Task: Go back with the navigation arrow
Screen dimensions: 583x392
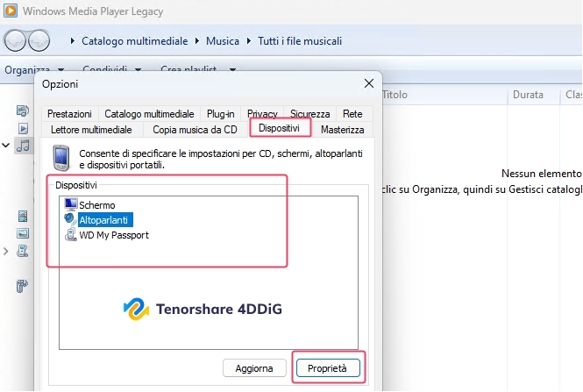Action: [15, 40]
